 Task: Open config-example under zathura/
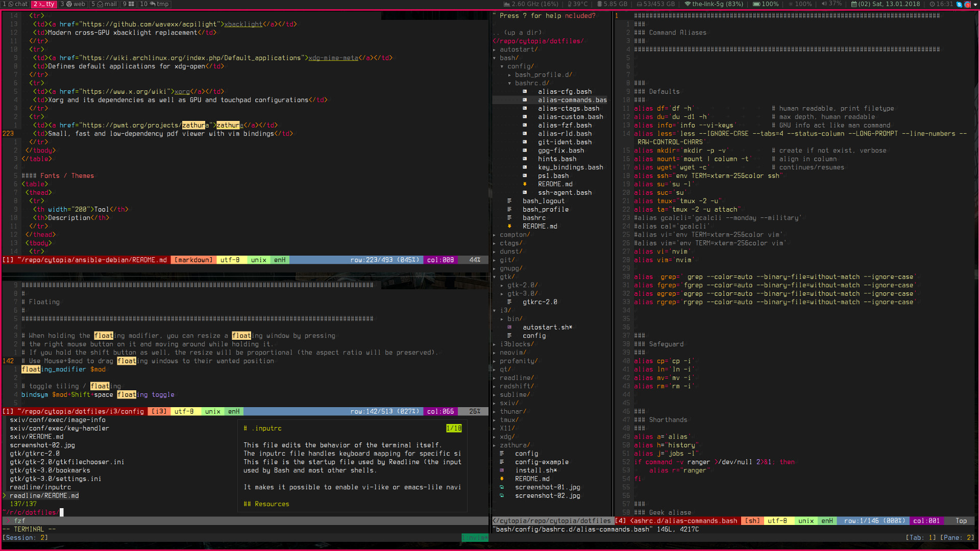pyautogui.click(x=542, y=462)
